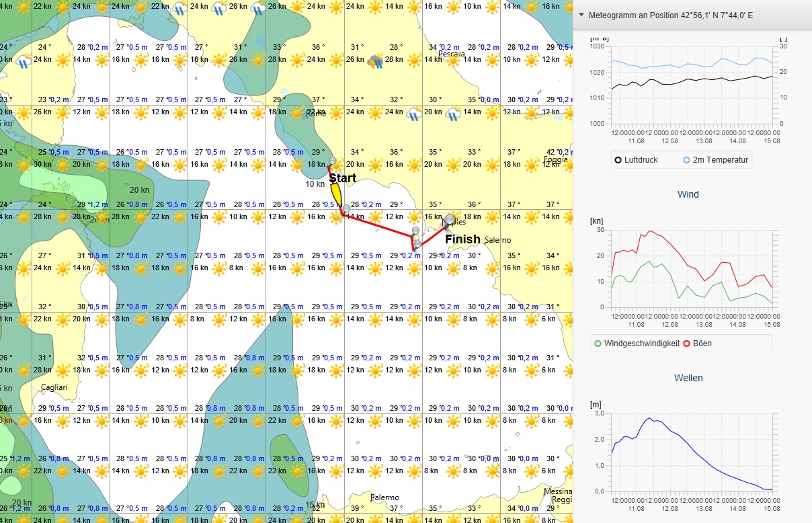Collapse the Meteogramm panel with arrow
Image resolution: width=812 pixels, height=523 pixels.
(581, 15)
